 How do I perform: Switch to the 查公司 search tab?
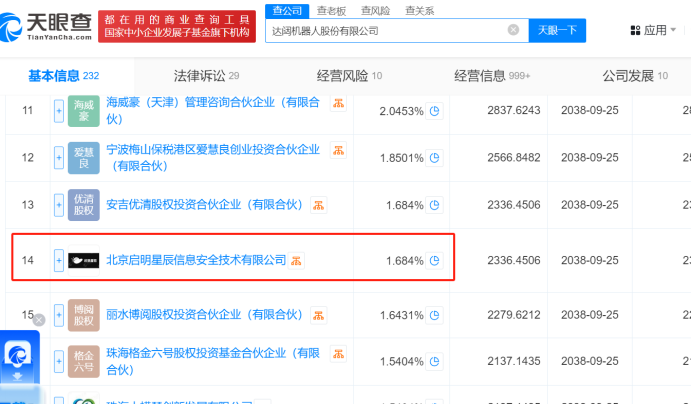[x=287, y=11]
